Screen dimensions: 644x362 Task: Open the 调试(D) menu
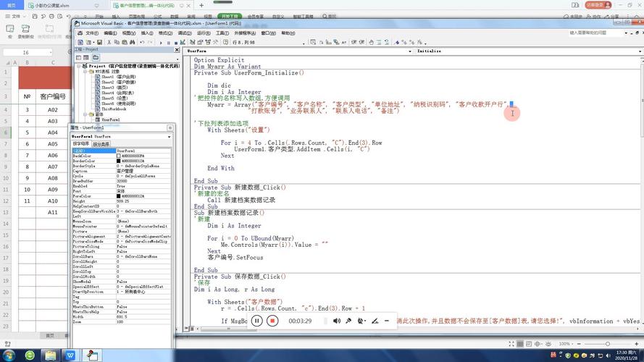(x=185, y=33)
